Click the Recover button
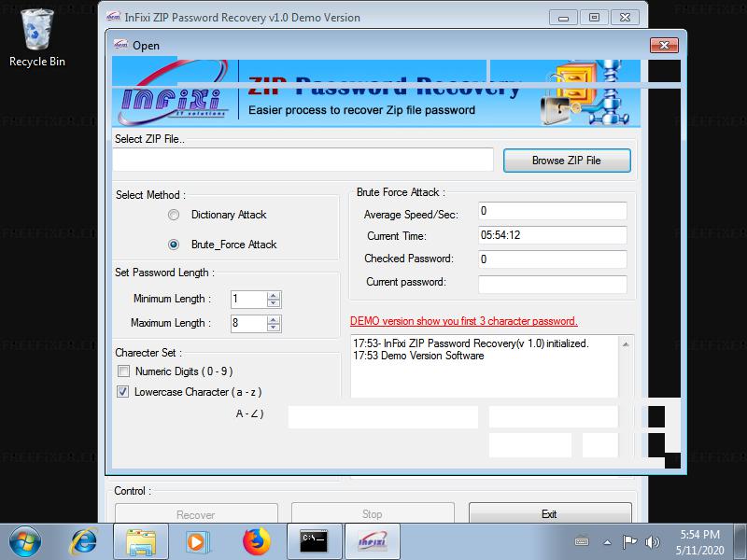 (196, 514)
